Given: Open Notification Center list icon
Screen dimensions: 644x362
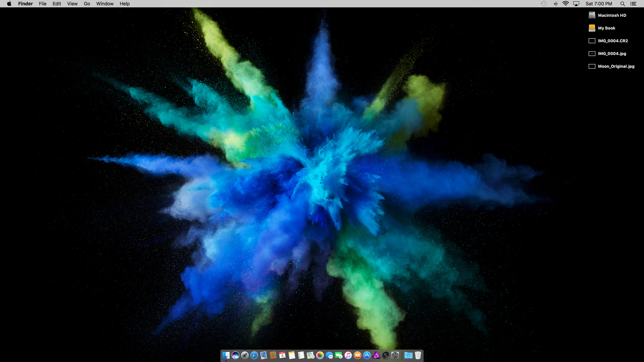Looking at the screenshot, I should [633, 4].
